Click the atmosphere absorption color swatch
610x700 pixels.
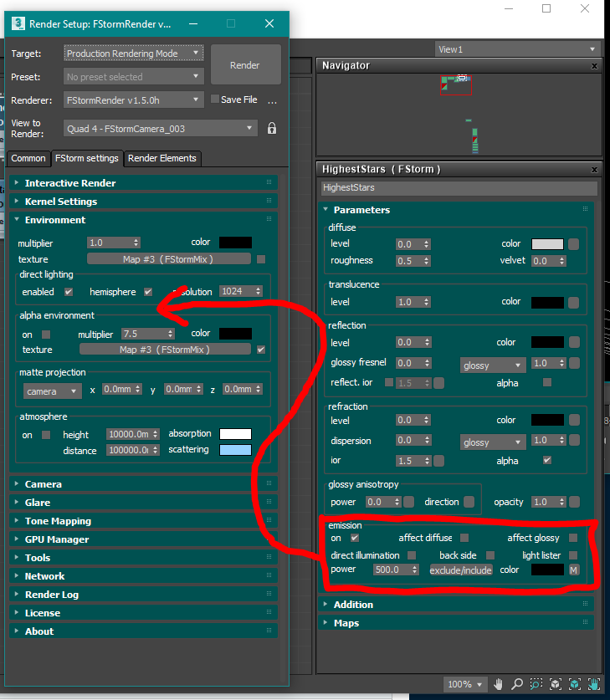click(x=235, y=434)
